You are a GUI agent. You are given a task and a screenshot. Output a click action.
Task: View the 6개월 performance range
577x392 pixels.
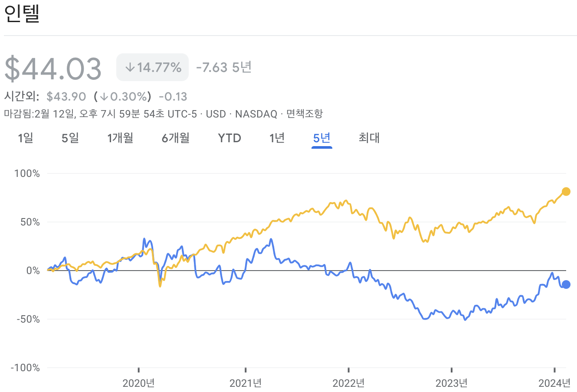175,138
